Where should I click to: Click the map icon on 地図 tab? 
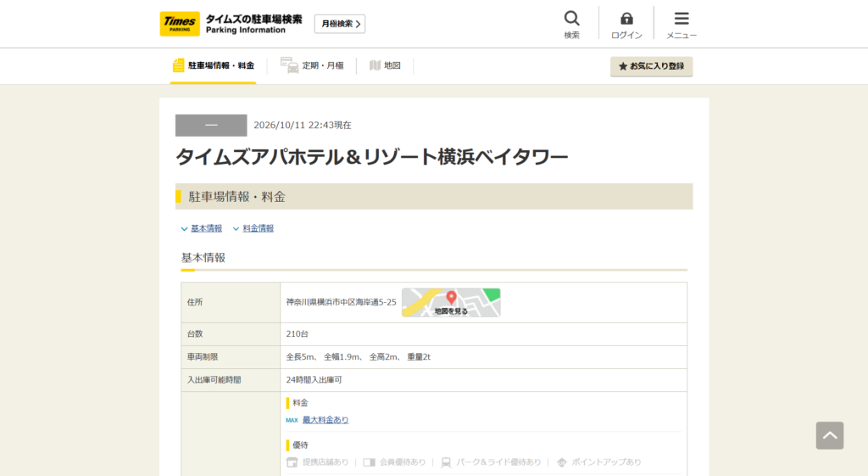pyautogui.click(x=375, y=65)
